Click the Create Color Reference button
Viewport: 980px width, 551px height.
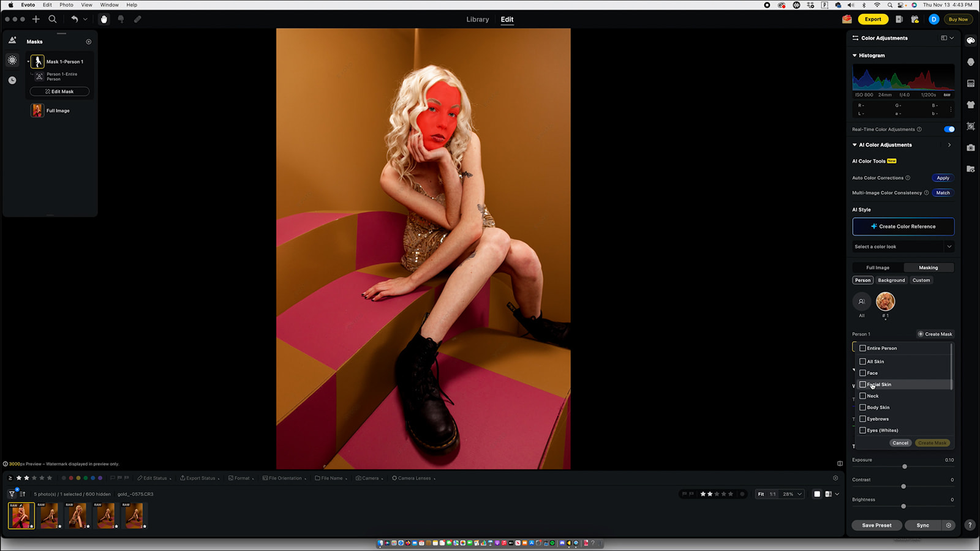point(903,226)
